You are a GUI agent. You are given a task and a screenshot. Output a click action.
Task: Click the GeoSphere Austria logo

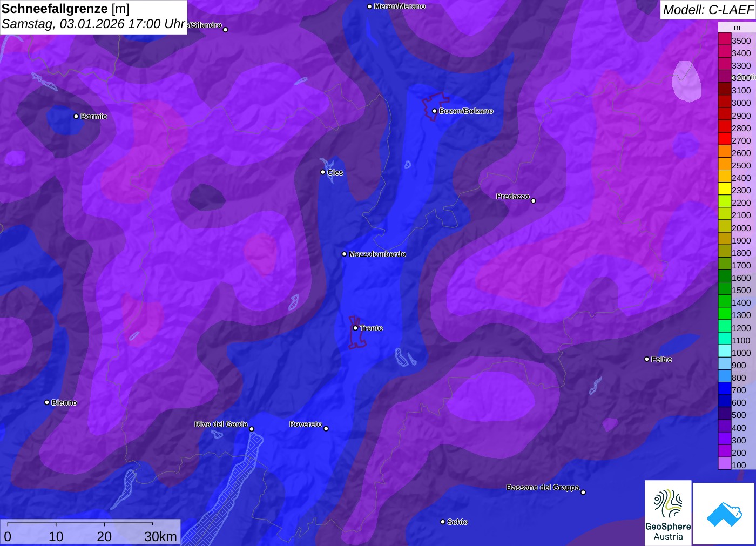tap(668, 513)
